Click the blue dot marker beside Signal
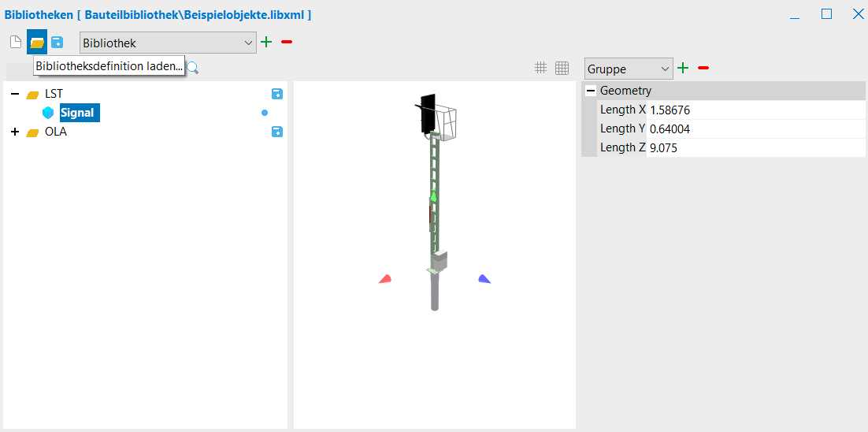Image resolution: width=868 pixels, height=432 pixels. [265, 113]
